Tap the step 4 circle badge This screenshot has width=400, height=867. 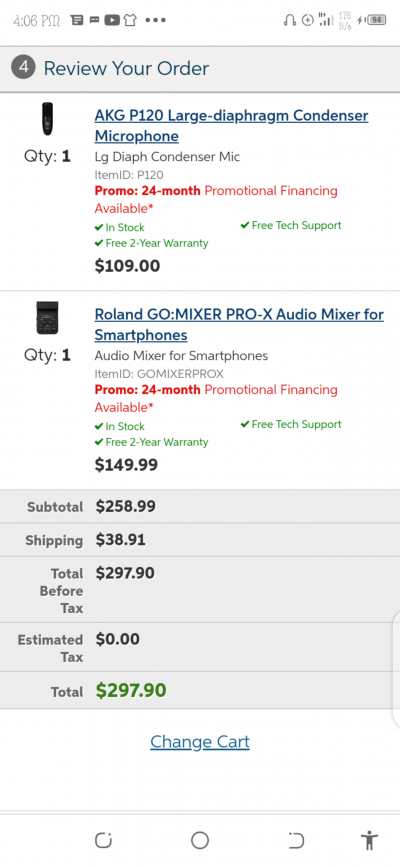pos(23,68)
